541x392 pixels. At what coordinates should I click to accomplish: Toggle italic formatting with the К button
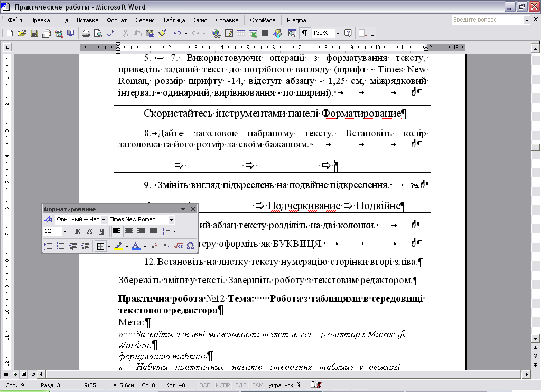[90, 231]
